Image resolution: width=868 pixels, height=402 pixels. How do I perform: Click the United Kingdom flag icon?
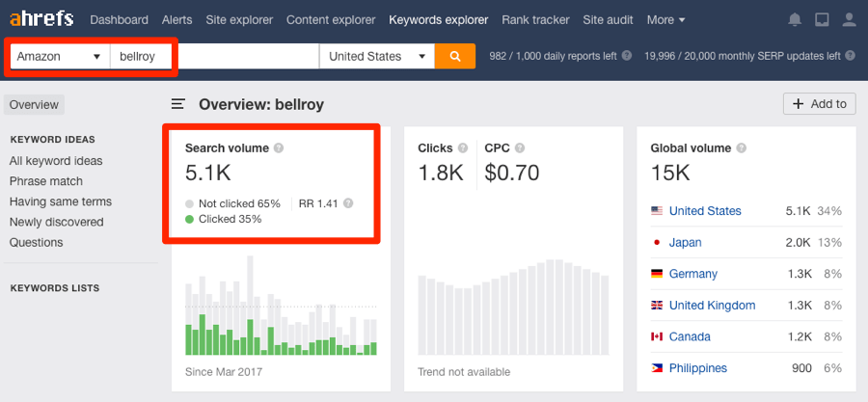[657, 306]
